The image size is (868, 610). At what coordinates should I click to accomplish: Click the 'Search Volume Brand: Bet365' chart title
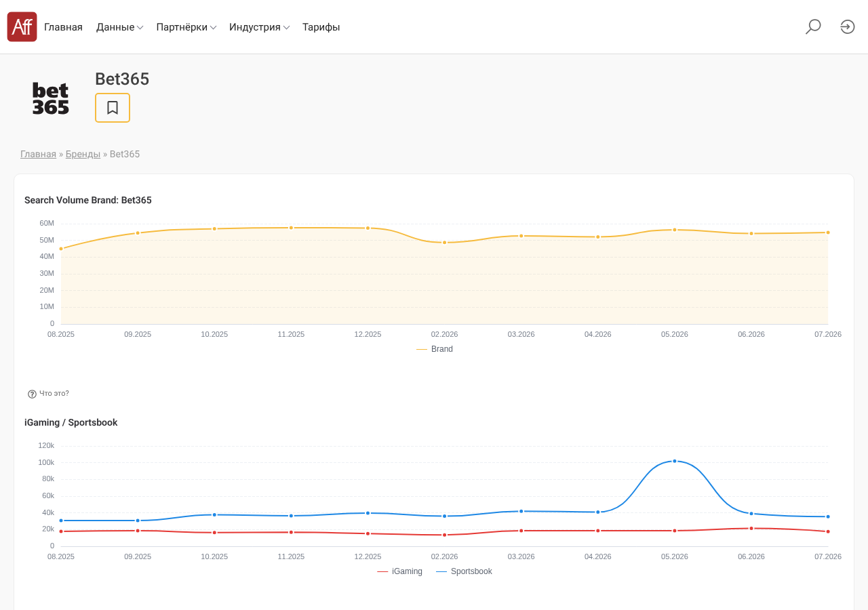click(88, 200)
